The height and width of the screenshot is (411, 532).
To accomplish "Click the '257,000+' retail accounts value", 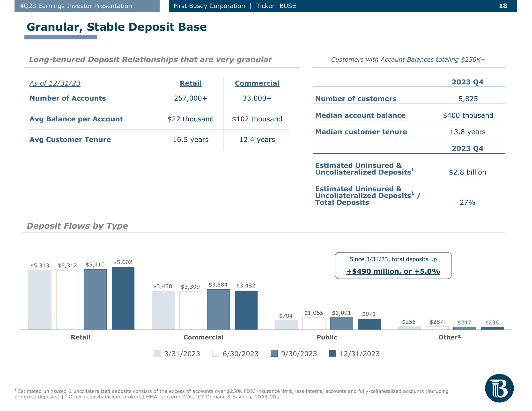I will tap(191, 98).
